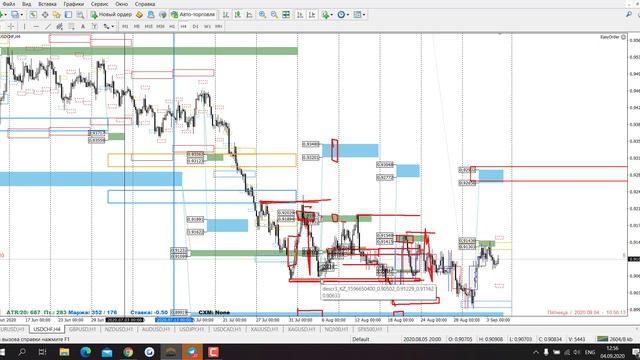This screenshot has width=640, height=360.
Task: Click the 'CXM: None' chart label
Action: pyautogui.click(x=214, y=312)
